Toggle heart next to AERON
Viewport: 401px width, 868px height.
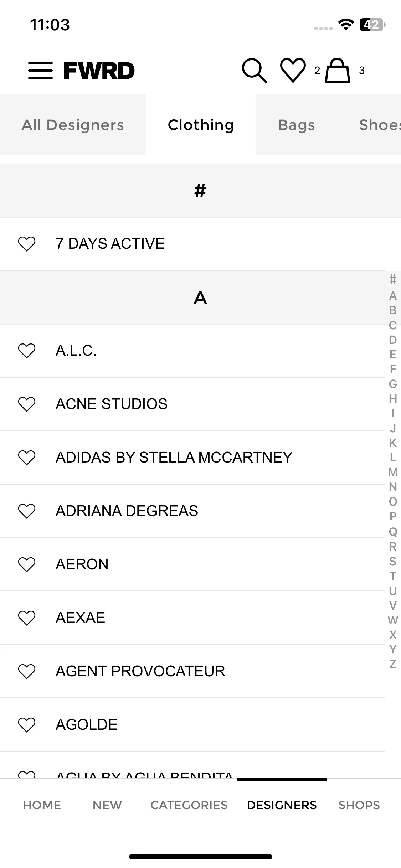click(x=27, y=564)
